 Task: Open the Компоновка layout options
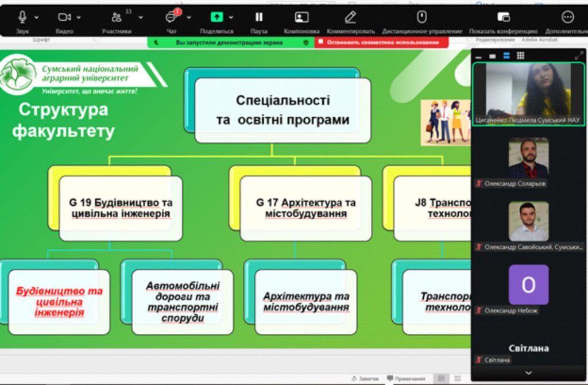click(301, 17)
